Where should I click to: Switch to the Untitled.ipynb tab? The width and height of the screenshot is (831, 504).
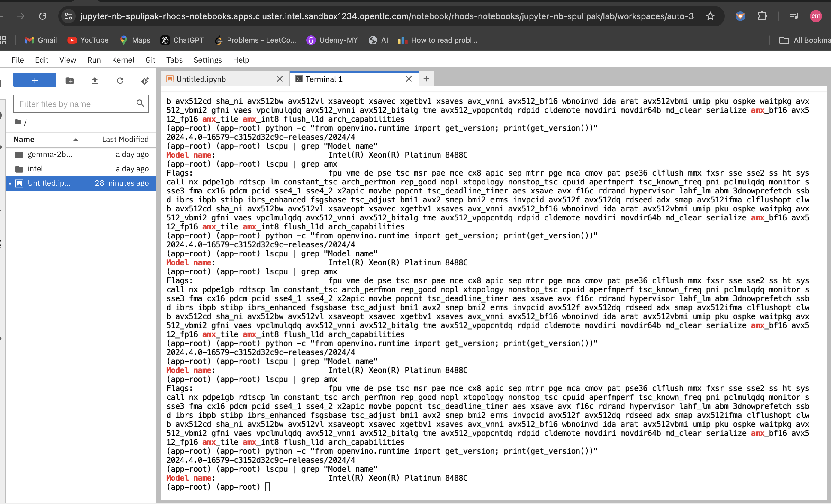pyautogui.click(x=201, y=79)
